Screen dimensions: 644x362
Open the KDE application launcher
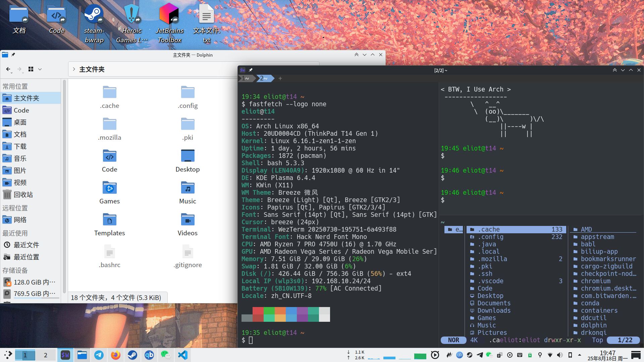[x=8, y=355]
